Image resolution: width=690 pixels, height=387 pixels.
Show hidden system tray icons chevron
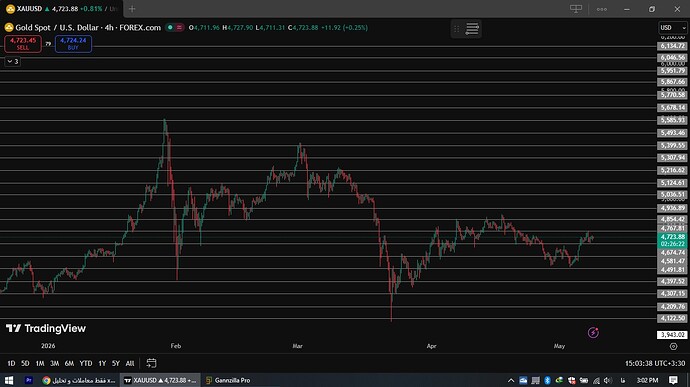[x=511, y=380]
